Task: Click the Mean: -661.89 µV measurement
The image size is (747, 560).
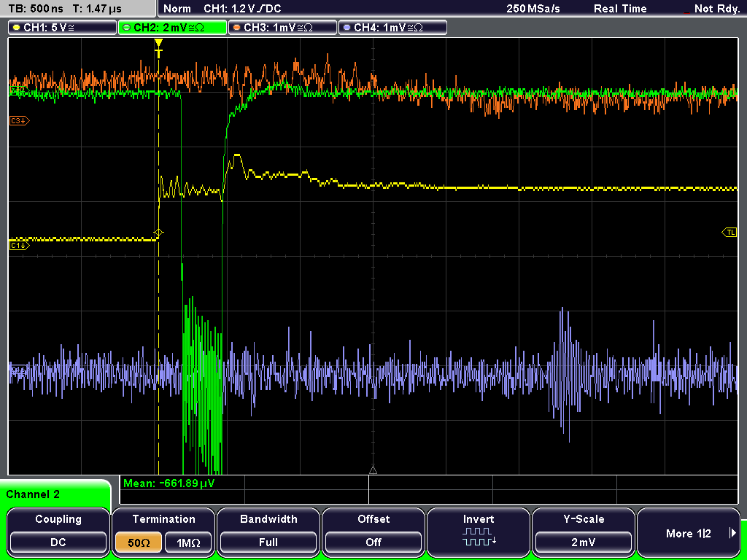Action: tap(169, 483)
